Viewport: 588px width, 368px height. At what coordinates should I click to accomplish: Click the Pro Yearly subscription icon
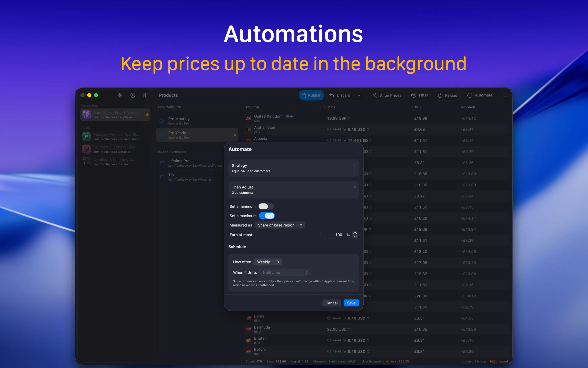point(161,135)
